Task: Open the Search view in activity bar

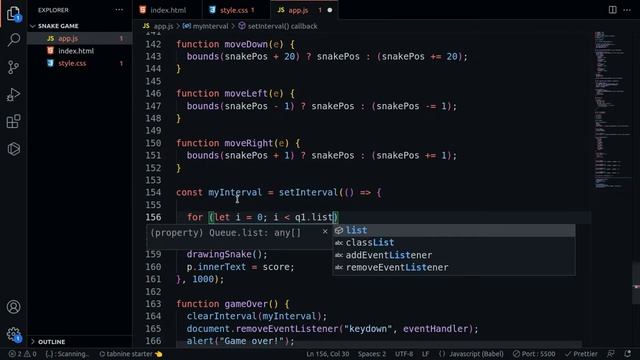Action: [x=13, y=40]
